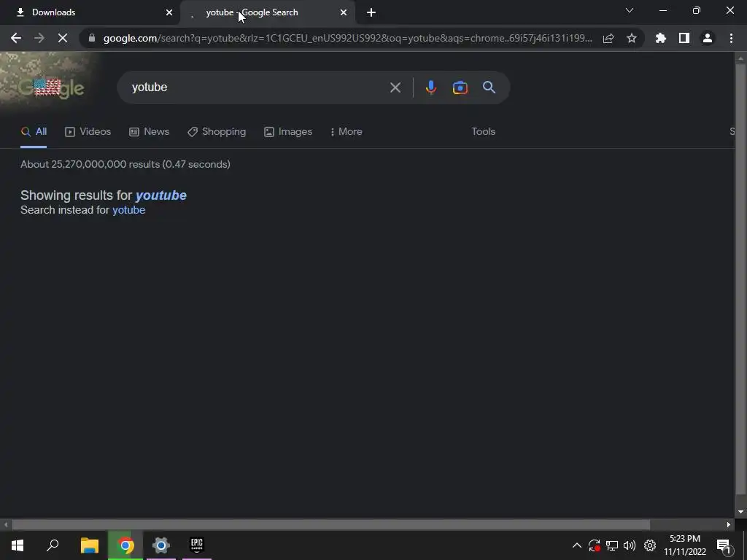747x560 pixels.
Task: Open File Explorer from the taskbar
Action: pyautogui.click(x=89, y=545)
